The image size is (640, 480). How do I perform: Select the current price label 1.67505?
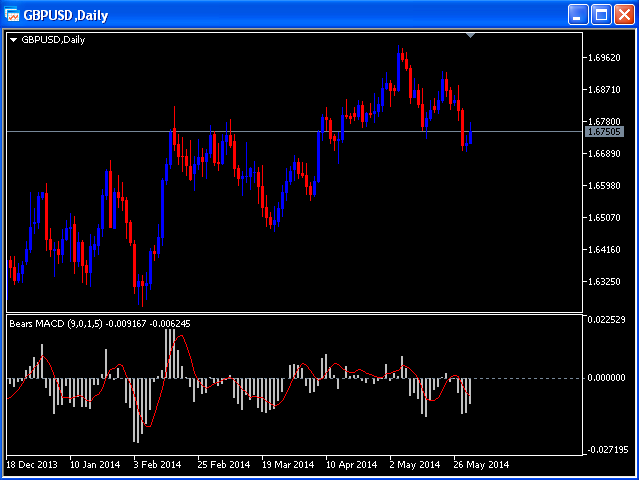point(604,131)
